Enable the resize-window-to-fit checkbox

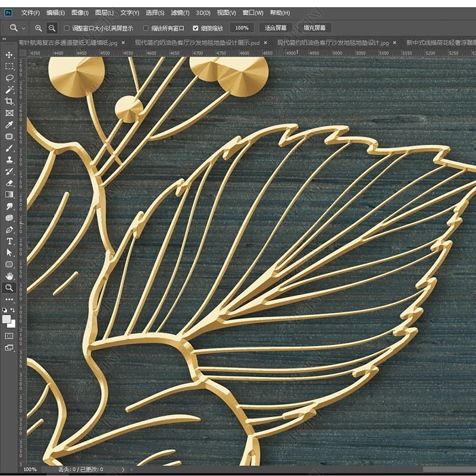tap(65, 27)
